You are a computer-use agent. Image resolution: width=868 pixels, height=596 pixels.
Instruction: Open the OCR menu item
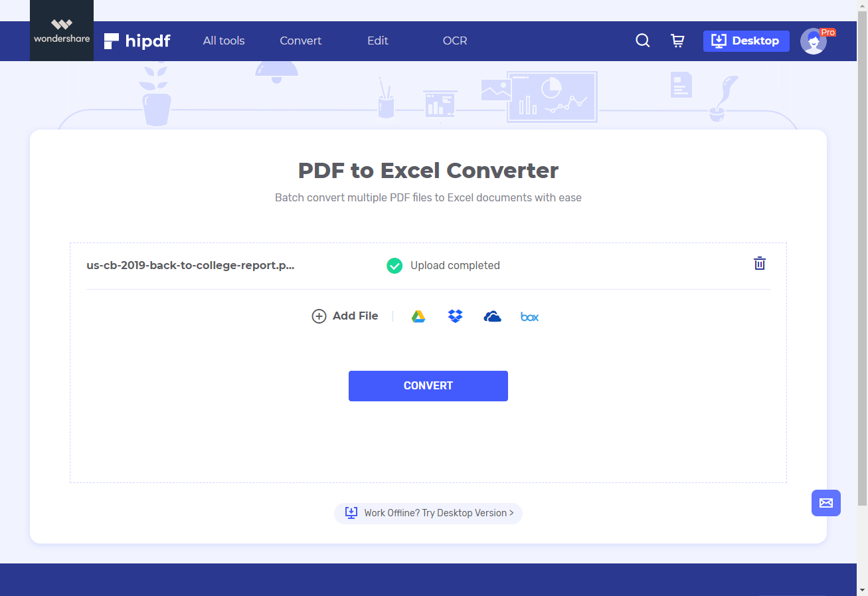[x=455, y=41]
